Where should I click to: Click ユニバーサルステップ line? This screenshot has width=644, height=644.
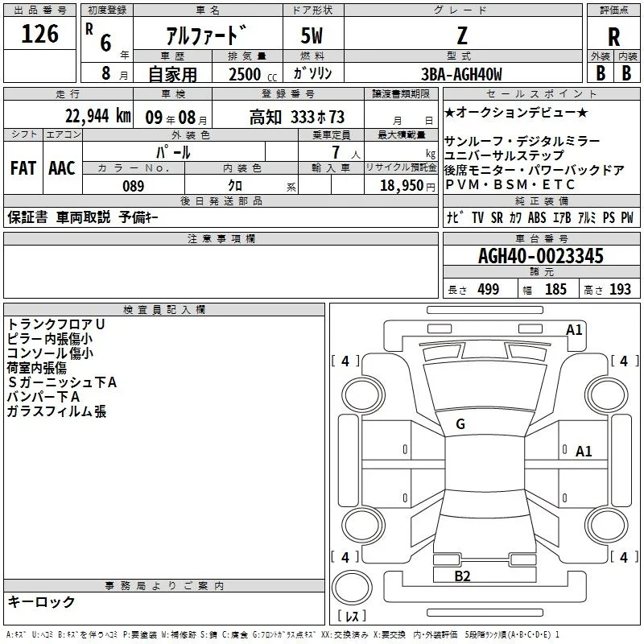coord(505,155)
